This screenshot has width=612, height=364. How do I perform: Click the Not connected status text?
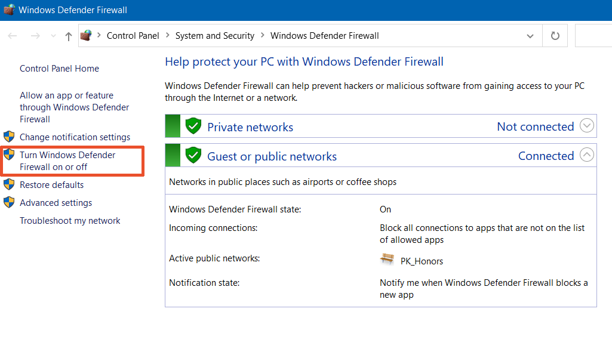(x=535, y=127)
